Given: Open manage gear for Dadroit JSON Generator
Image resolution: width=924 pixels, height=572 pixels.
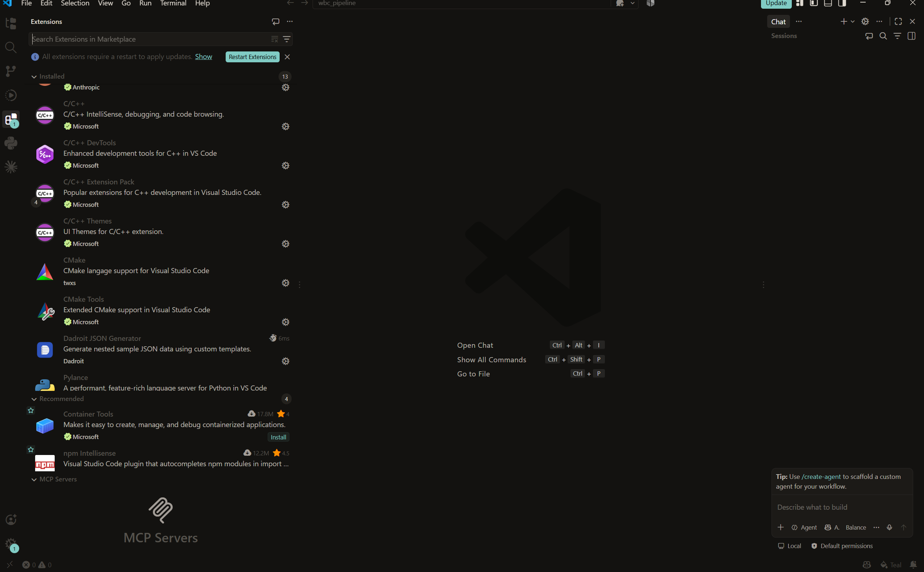Looking at the screenshot, I should point(285,361).
